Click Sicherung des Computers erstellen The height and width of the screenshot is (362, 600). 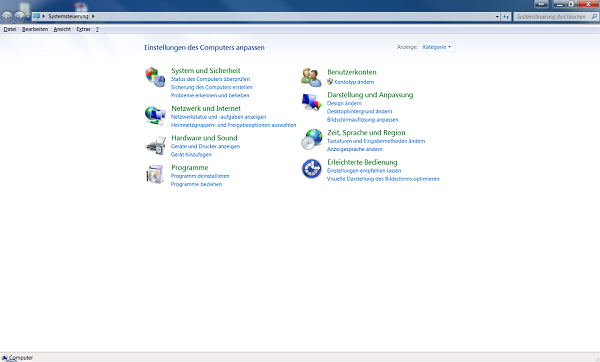pyautogui.click(x=212, y=87)
